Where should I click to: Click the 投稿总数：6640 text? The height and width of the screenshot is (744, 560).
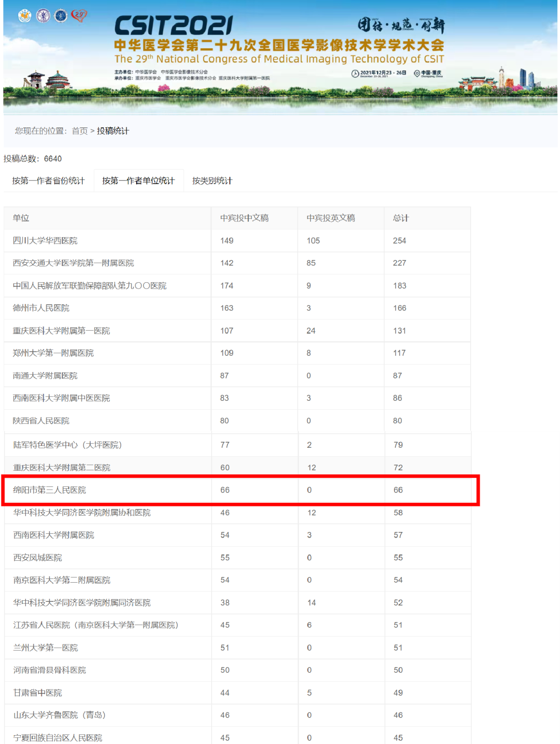(33, 159)
